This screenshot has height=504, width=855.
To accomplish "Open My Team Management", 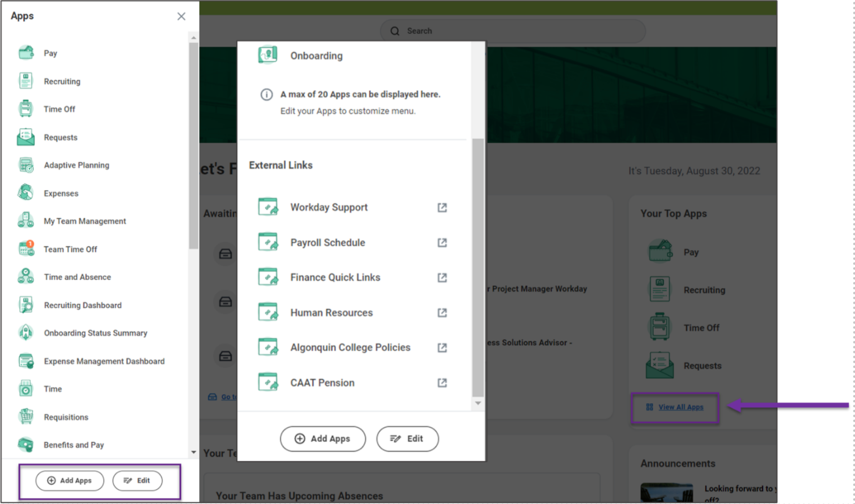I will coord(84,221).
